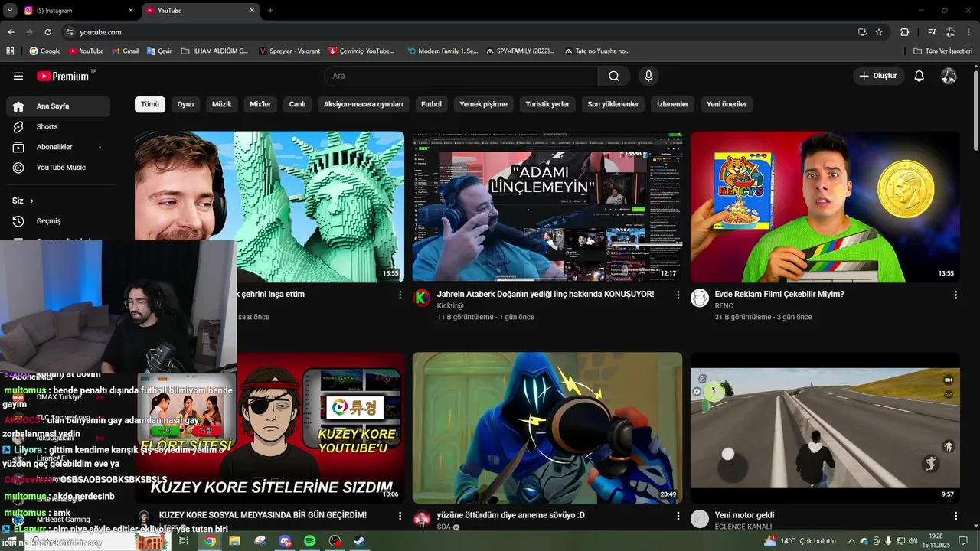The height and width of the screenshot is (551, 980).
Task: Open more options for Kuzey Kore video
Action: coord(400,516)
